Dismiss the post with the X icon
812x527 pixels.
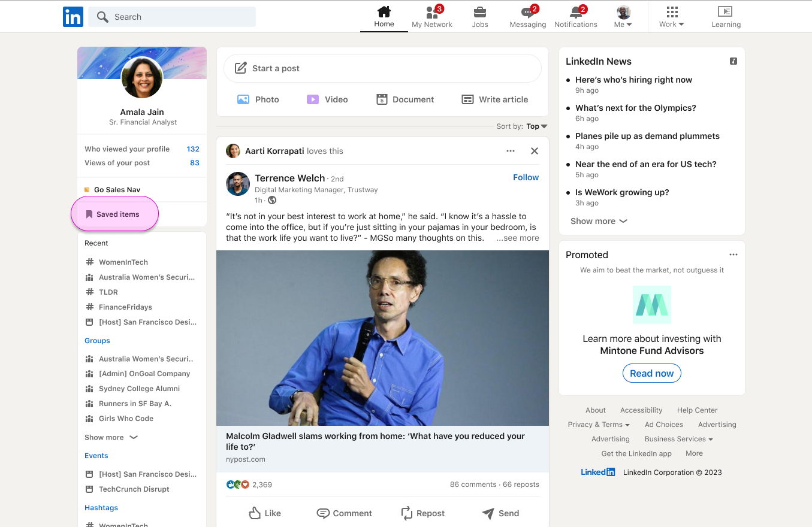pyautogui.click(x=535, y=151)
